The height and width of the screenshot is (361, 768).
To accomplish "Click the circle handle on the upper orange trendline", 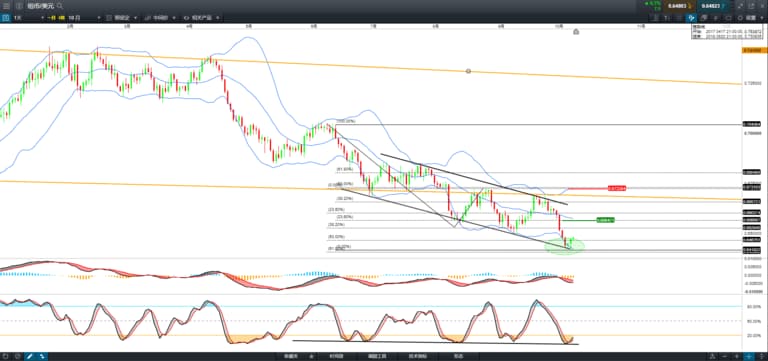I will click(468, 71).
